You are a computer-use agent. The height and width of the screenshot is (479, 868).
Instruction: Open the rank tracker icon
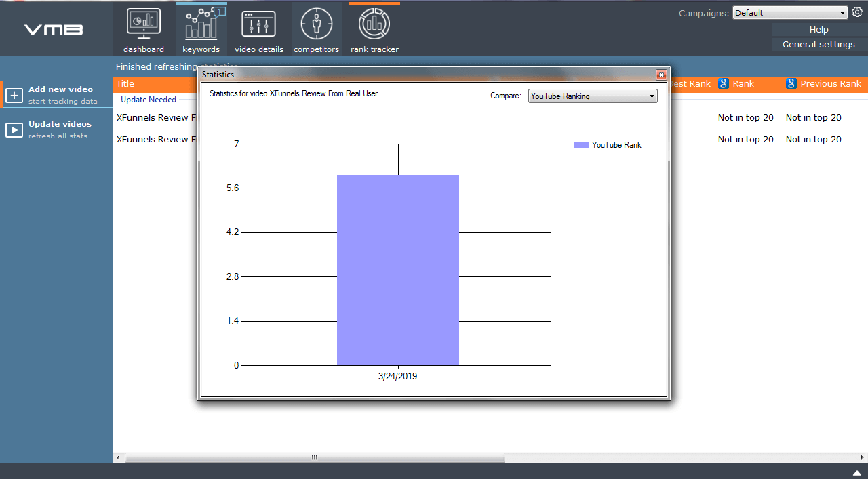[374, 24]
